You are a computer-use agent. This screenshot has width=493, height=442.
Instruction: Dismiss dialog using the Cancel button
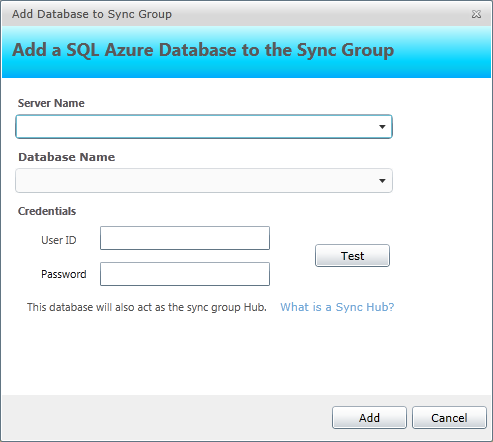pyautogui.click(x=449, y=418)
